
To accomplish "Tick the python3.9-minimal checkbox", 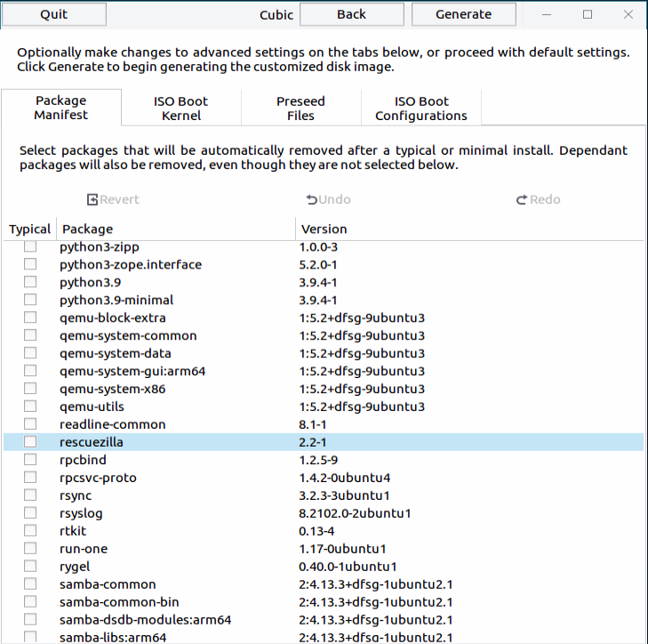I will pos(30,300).
